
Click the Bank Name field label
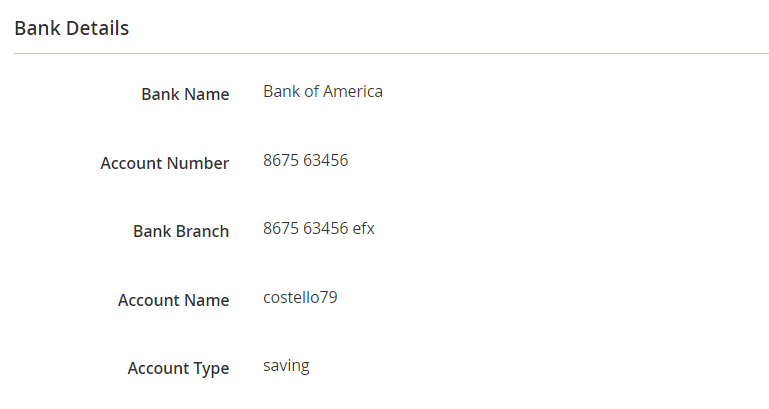185,95
